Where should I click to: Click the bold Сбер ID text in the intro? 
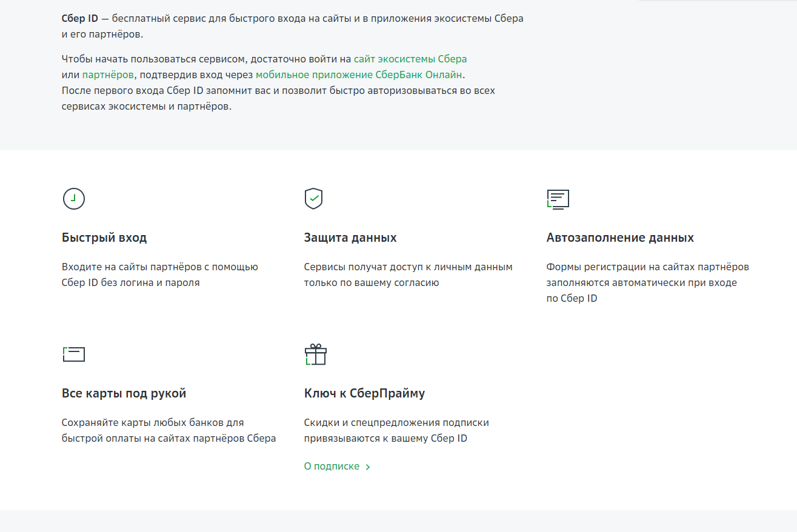(x=80, y=18)
